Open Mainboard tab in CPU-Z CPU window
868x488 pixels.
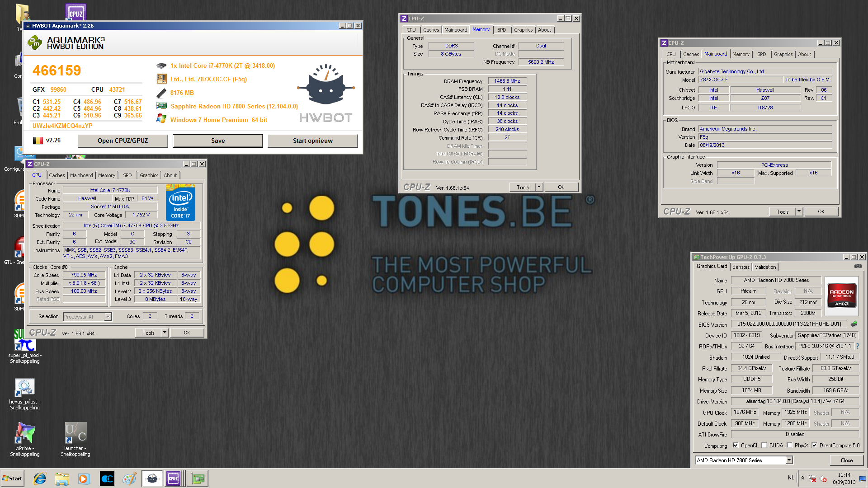(x=81, y=175)
